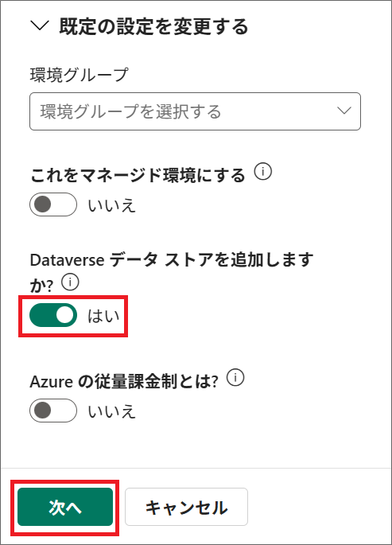Open the Dataverse データ ストア info icon
The image size is (392, 545).
[x=70, y=282]
